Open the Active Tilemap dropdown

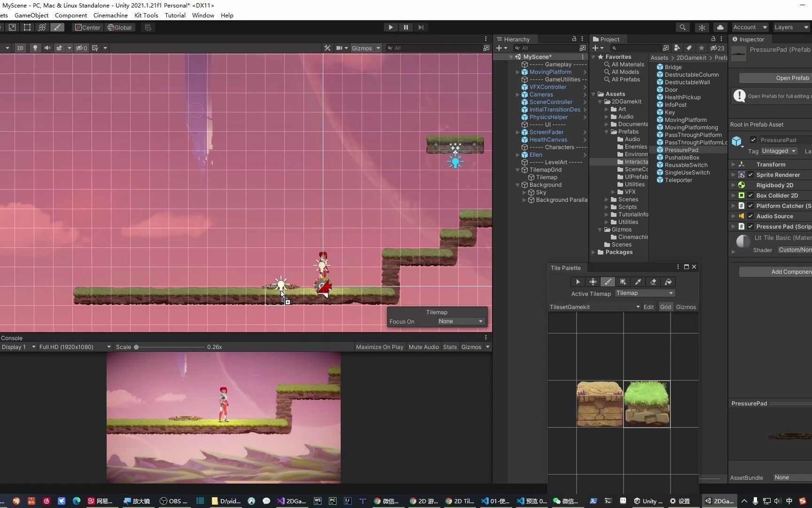tap(644, 293)
